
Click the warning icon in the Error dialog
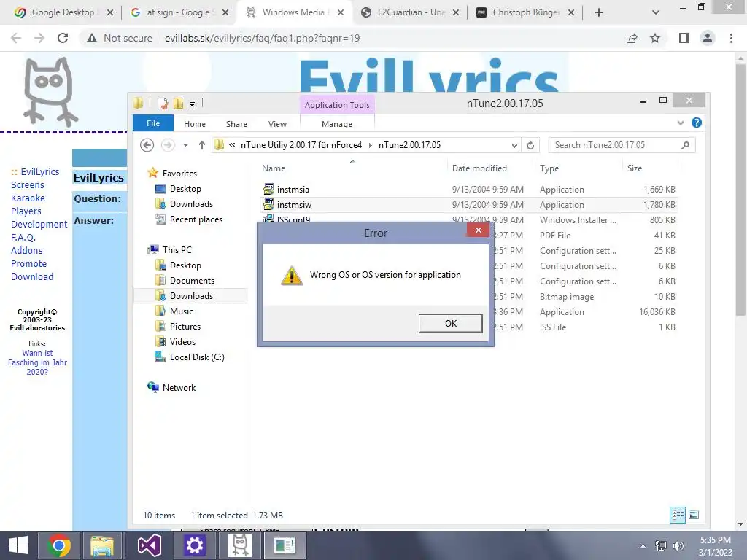coord(292,275)
